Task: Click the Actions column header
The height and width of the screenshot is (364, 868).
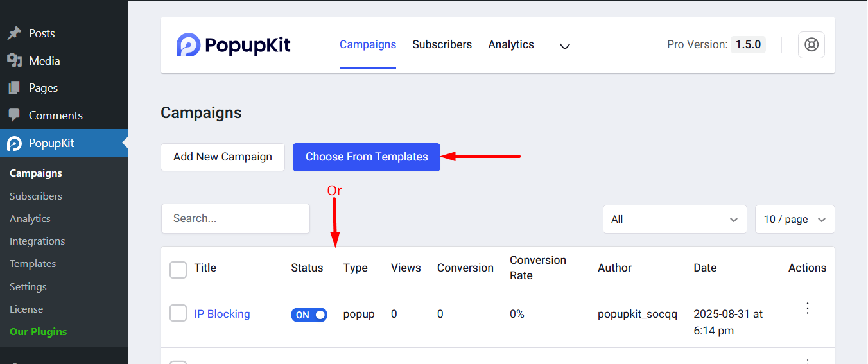Action: [808, 268]
